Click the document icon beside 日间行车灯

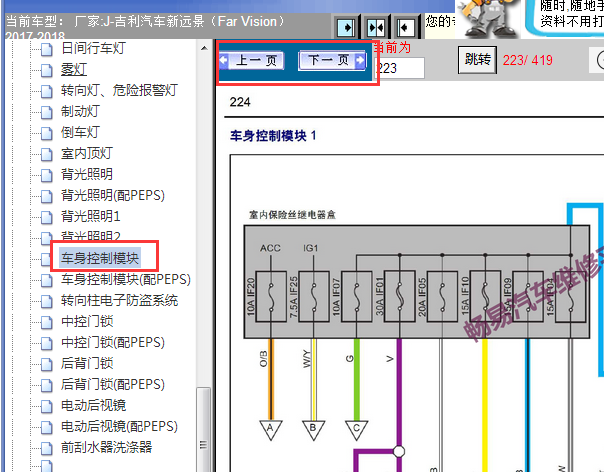[47, 49]
